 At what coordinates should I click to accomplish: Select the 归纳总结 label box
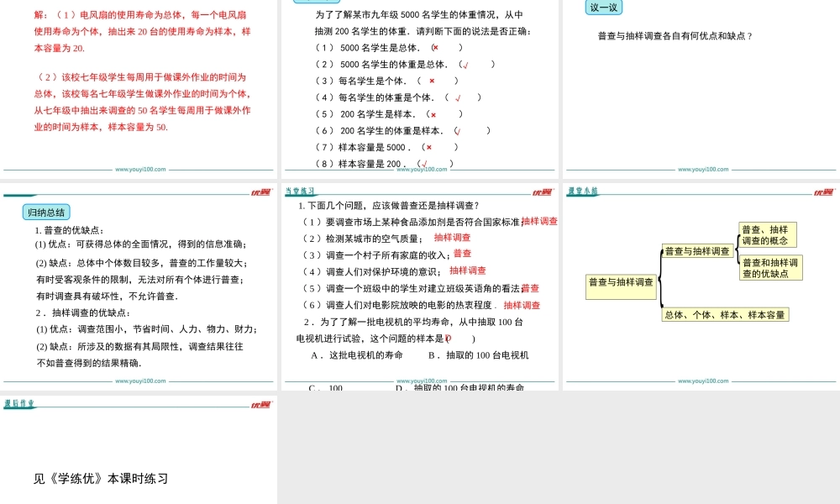[46, 212]
